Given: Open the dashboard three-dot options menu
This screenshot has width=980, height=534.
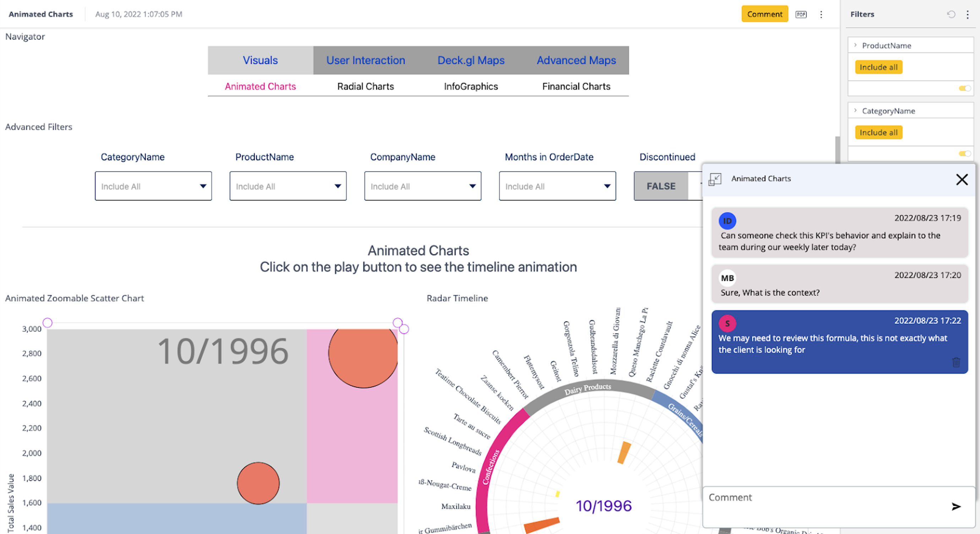Looking at the screenshot, I should point(821,15).
